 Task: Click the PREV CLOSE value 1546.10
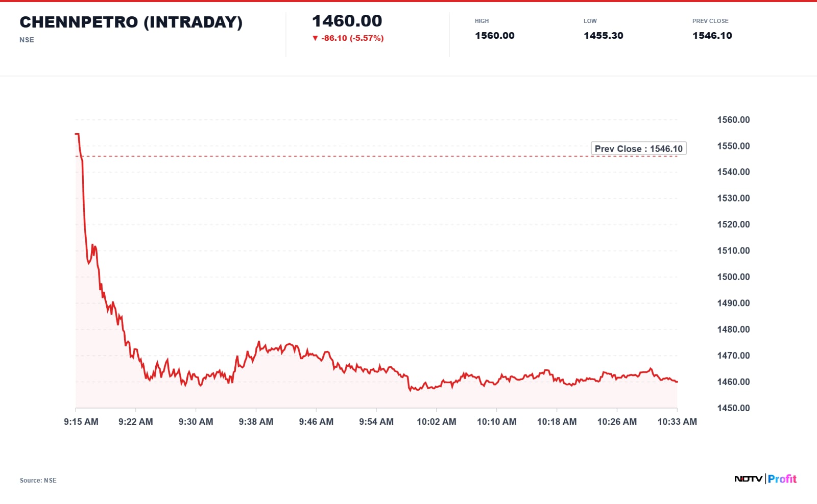pyautogui.click(x=712, y=36)
